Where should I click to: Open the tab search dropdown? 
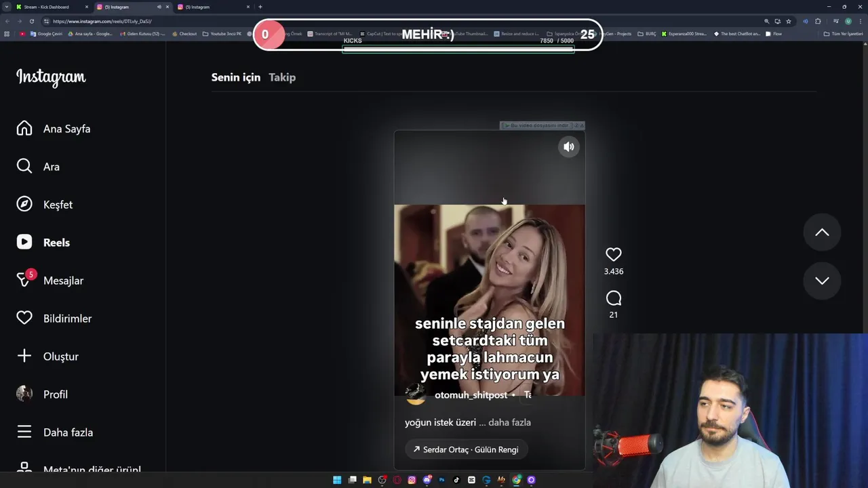(x=6, y=7)
